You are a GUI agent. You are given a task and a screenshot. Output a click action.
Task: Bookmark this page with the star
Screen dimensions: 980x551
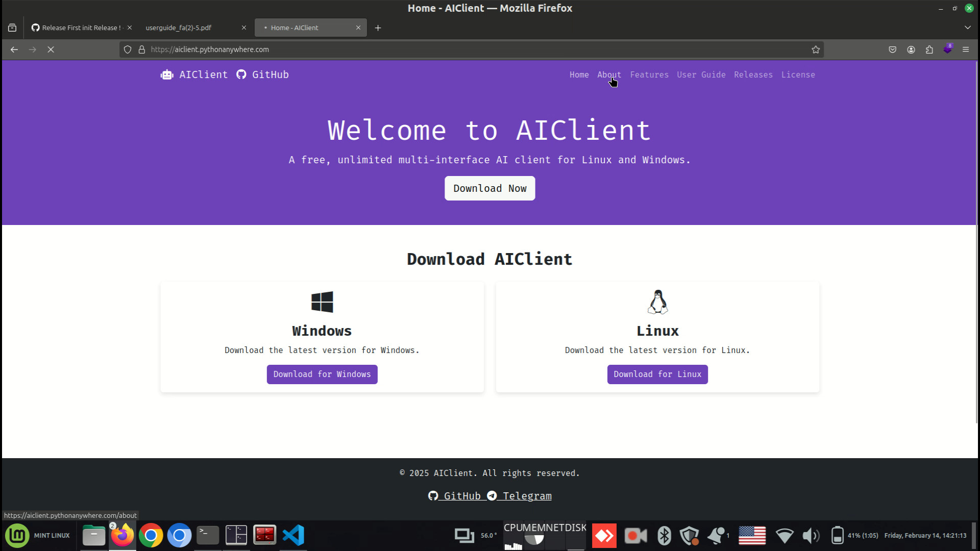[x=816, y=49]
